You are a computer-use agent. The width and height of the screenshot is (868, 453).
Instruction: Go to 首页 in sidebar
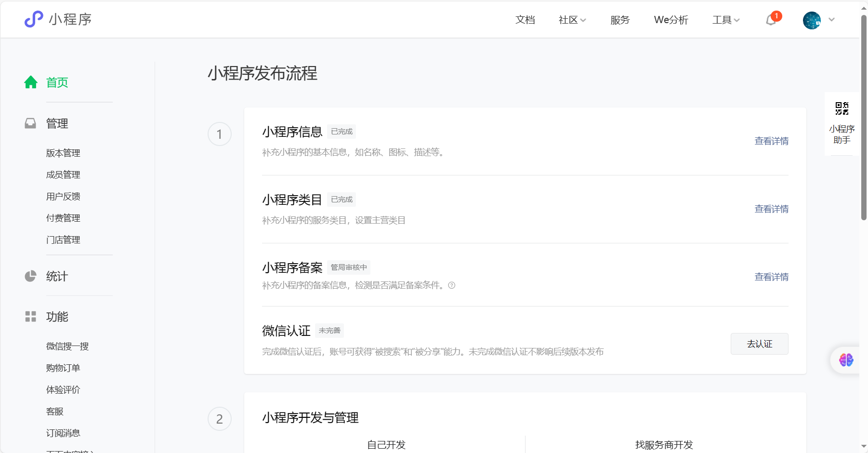tap(57, 82)
